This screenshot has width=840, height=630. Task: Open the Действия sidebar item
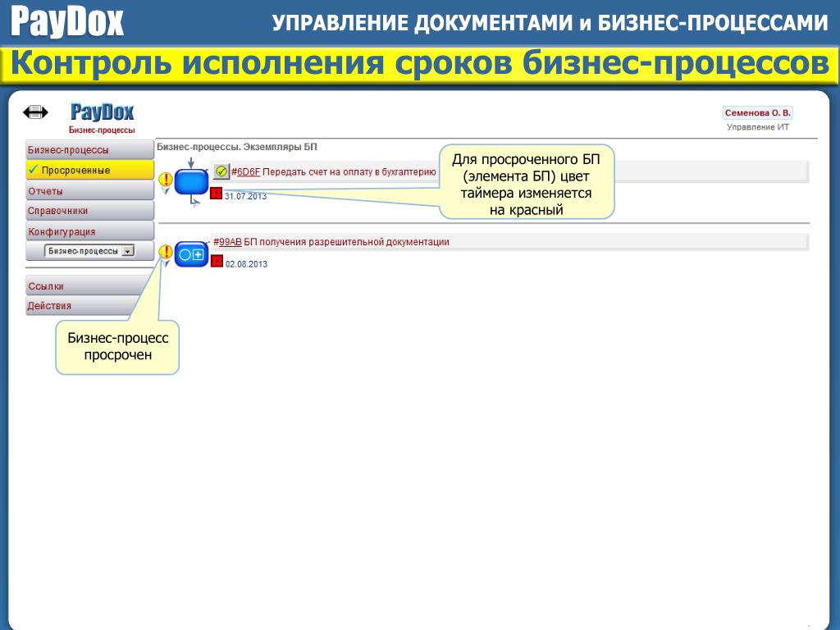tap(80, 306)
